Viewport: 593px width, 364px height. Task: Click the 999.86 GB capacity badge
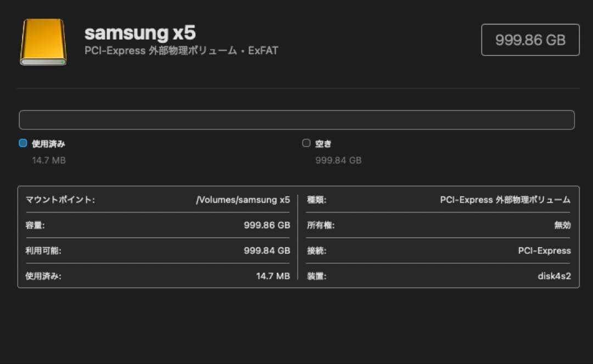click(x=530, y=39)
